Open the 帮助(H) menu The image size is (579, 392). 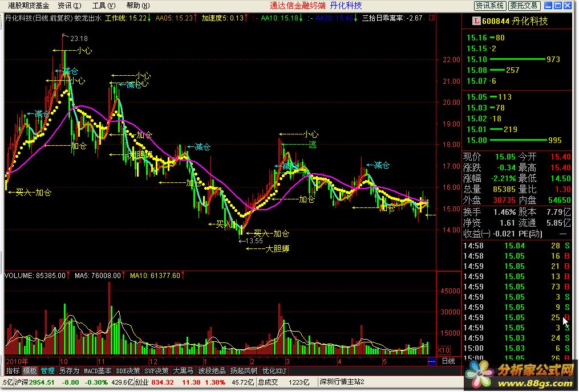[x=138, y=6]
